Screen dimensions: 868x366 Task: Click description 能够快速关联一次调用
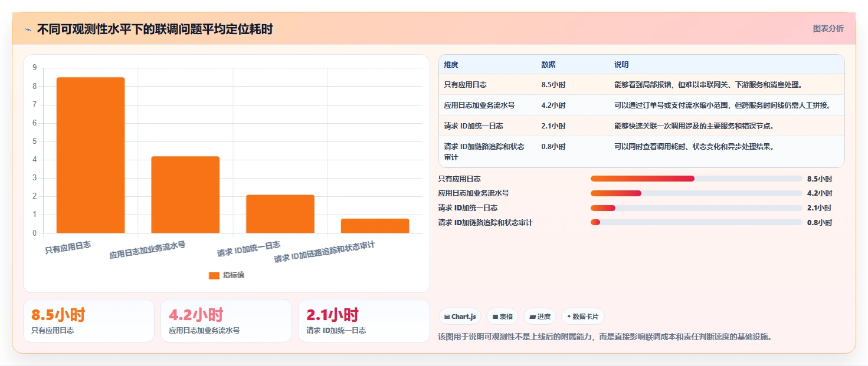(x=694, y=126)
